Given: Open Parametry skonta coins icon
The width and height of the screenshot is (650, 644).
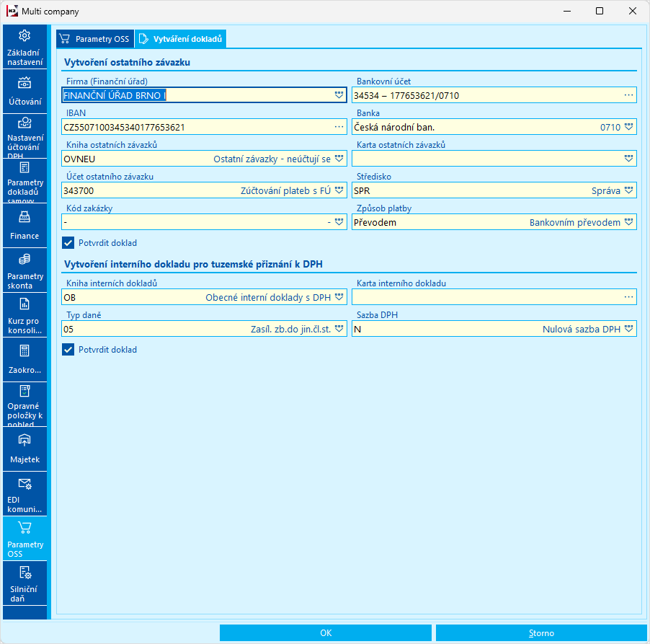Looking at the screenshot, I should click(25, 260).
